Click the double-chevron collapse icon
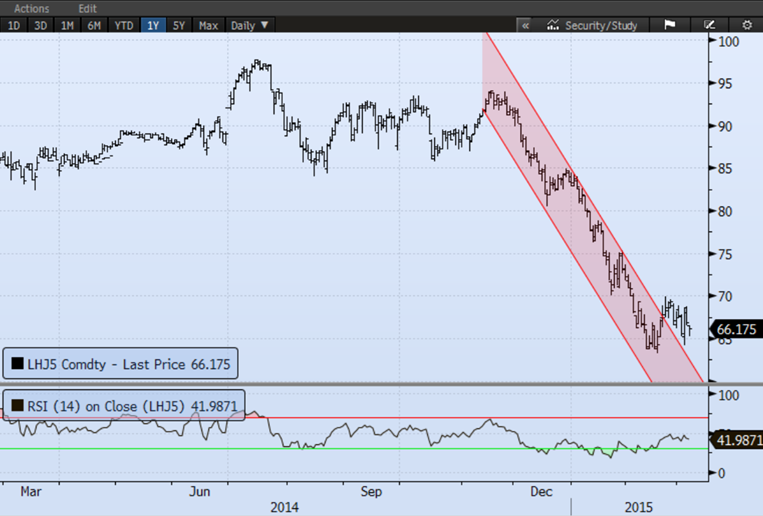Viewport: 763px width, 516px height. pyautogui.click(x=525, y=25)
